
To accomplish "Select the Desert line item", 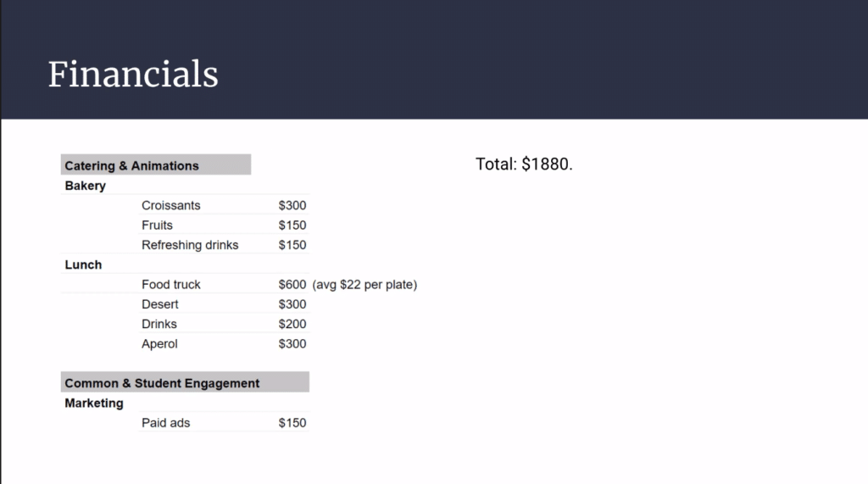I will 160,304.
